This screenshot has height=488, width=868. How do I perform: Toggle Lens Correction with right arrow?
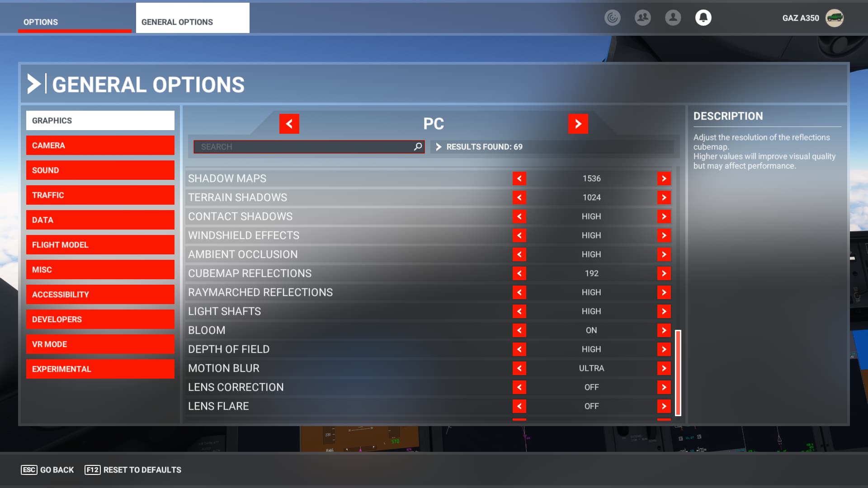click(664, 387)
